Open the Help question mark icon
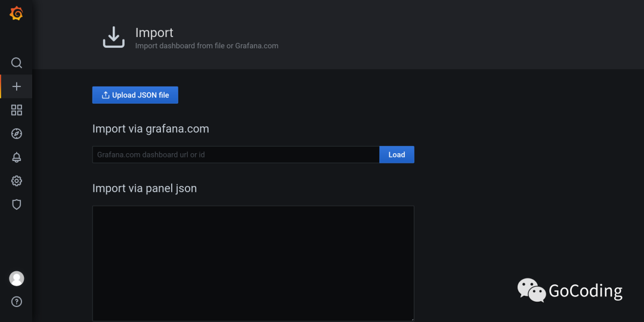Viewport: 644px width, 322px height. click(17, 301)
